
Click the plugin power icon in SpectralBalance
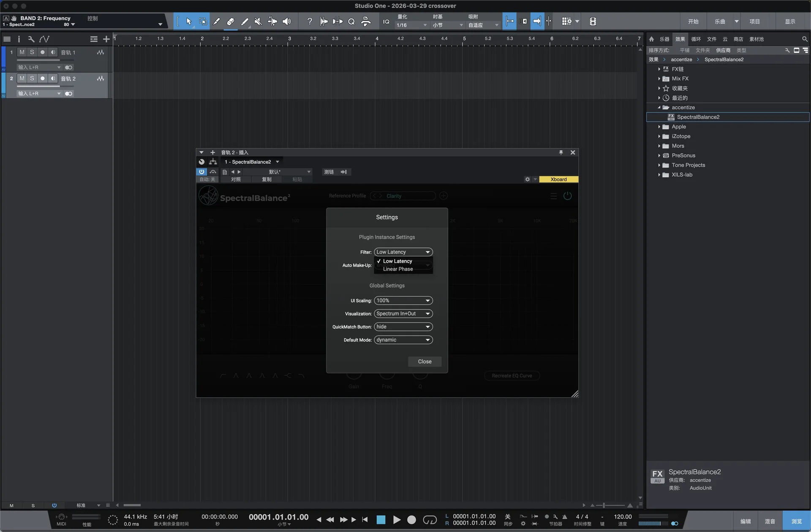tap(567, 196)
